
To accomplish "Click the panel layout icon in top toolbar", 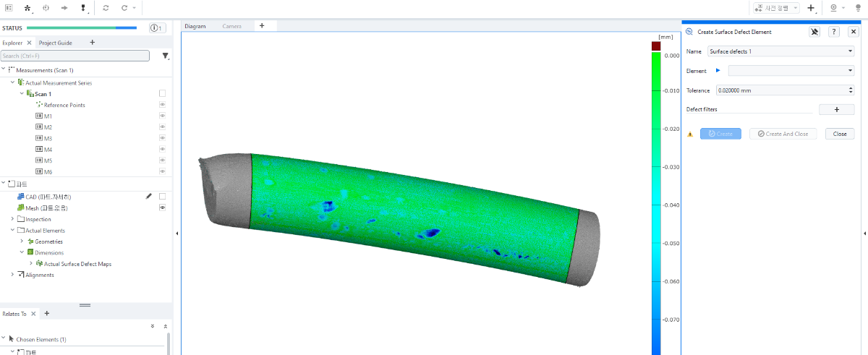I will [x=9, y=8].
